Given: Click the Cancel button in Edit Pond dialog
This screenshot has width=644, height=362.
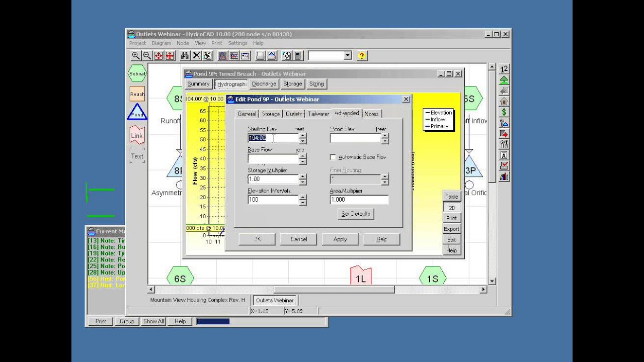Looking at the screenshot, I should (x=299, y=239).
